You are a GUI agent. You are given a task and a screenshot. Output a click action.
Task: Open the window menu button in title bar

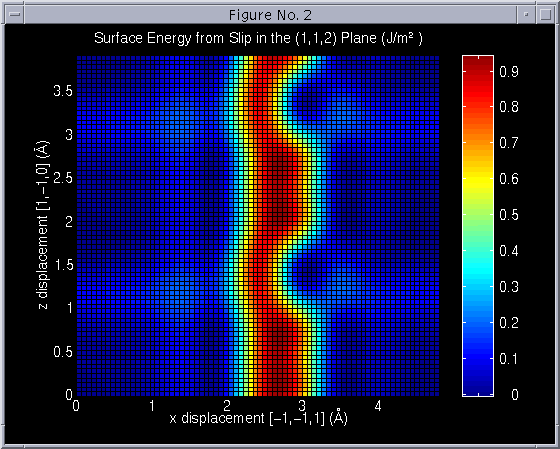point(15,15)
